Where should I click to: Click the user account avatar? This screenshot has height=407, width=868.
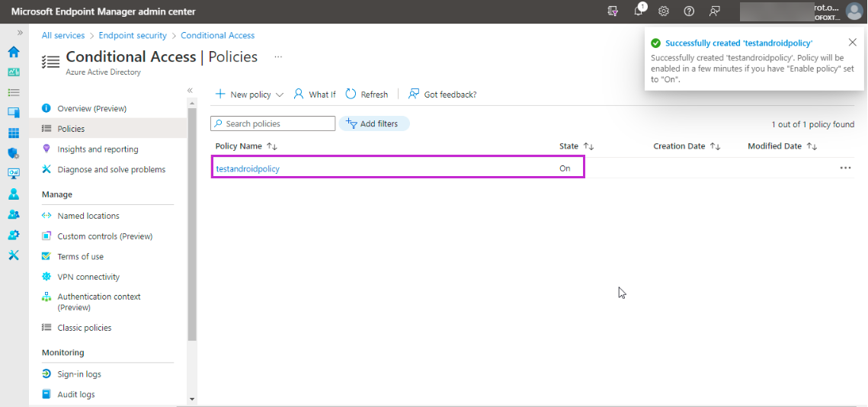click(854, 11)
